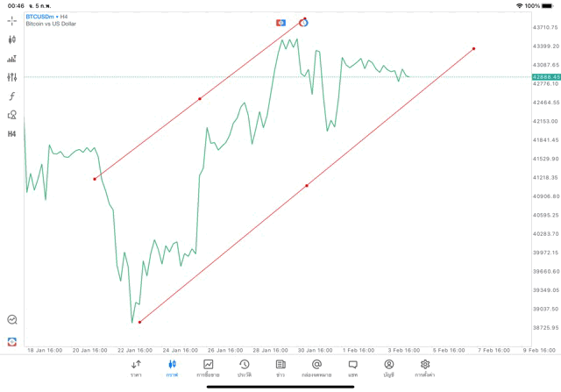This screenshot has height=392, width=561.
Task: Open the การซื้อขาย trade tab
Action: pos(208,367)
